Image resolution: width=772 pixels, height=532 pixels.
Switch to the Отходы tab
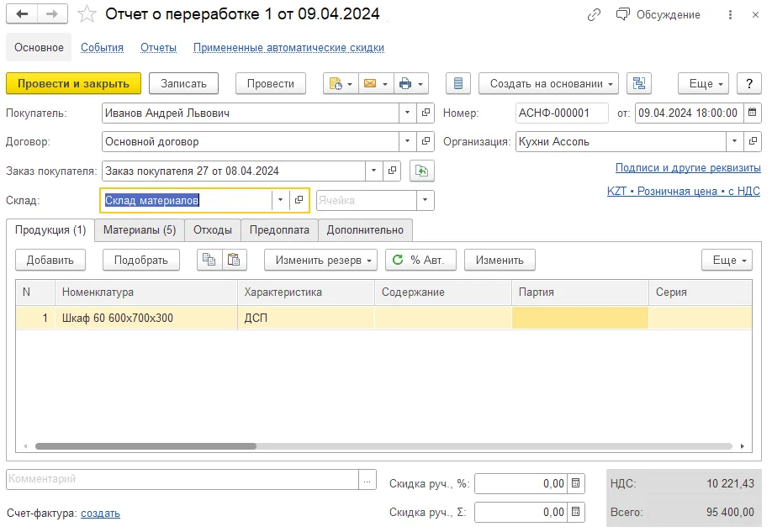[213, 229]
